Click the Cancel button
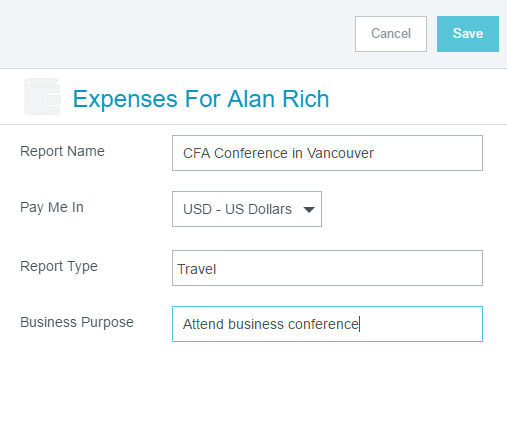Image resolution: width=507 pixels, height=447 pixels. pos(391,34)
